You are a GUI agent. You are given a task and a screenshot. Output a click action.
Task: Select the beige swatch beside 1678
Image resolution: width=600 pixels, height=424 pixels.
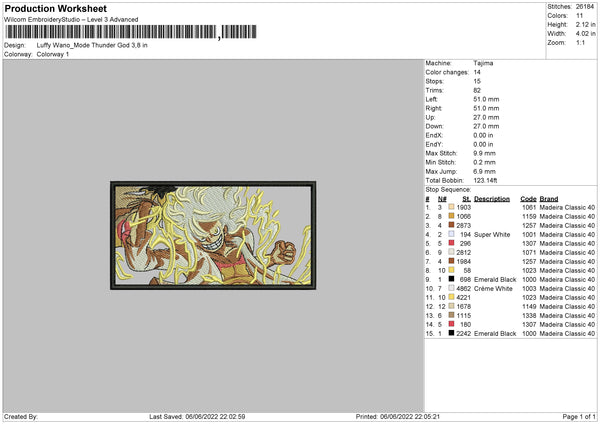(x=451, y=306)
